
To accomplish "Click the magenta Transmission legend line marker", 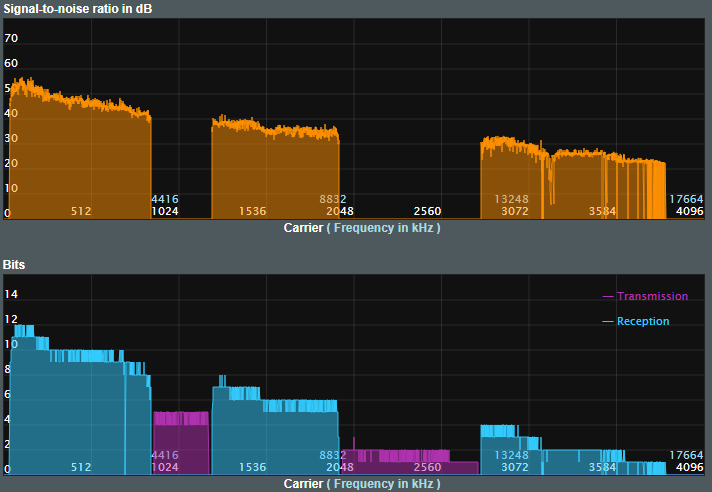I will pos(608,296).
